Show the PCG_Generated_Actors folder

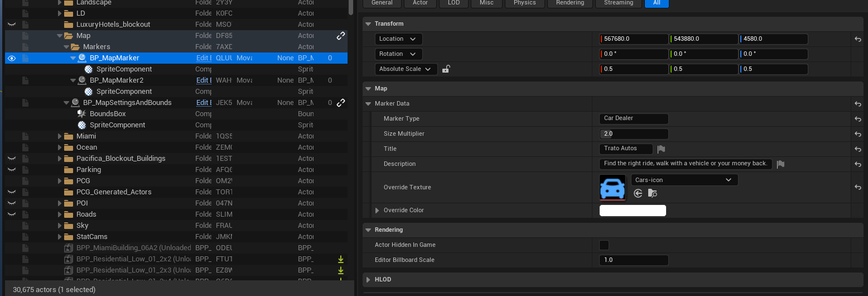click(x=11, y=192)
